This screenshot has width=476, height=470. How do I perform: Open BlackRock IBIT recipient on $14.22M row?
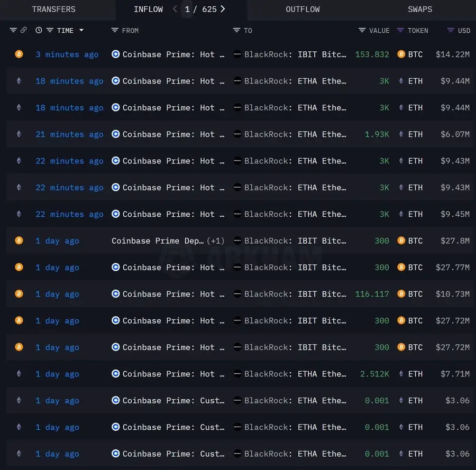(x=295, y=54)
